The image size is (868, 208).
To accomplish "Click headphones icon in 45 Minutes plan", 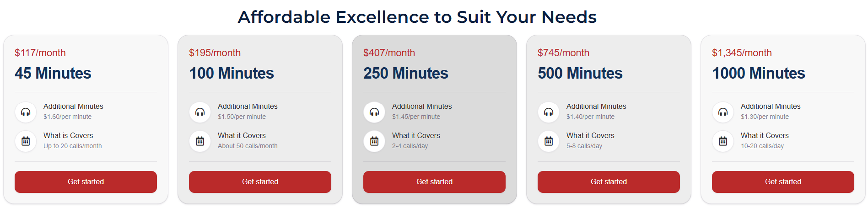I will coord(26,112).
